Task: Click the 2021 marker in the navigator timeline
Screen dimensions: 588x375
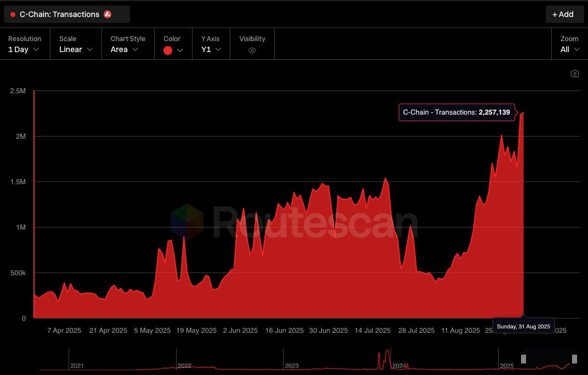Action: [x=77, y=366]
